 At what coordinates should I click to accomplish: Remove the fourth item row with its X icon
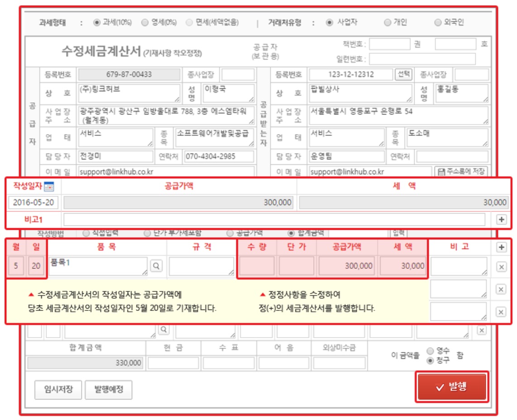point(482,330)
